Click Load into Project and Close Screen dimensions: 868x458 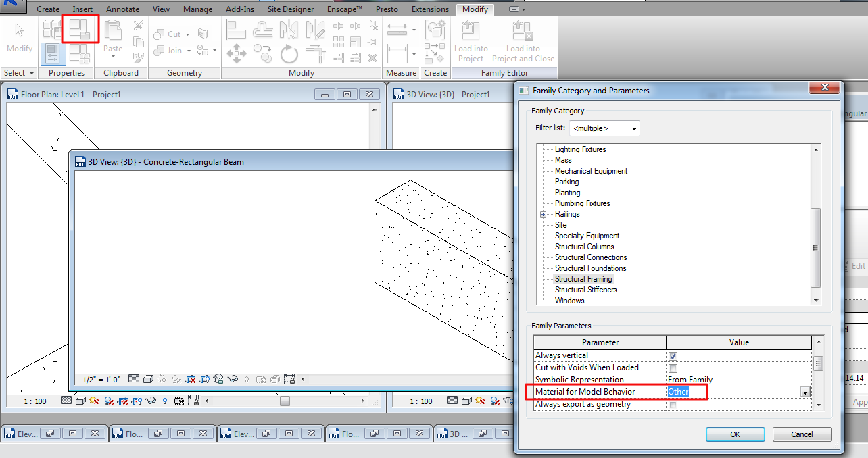point(523,42)
